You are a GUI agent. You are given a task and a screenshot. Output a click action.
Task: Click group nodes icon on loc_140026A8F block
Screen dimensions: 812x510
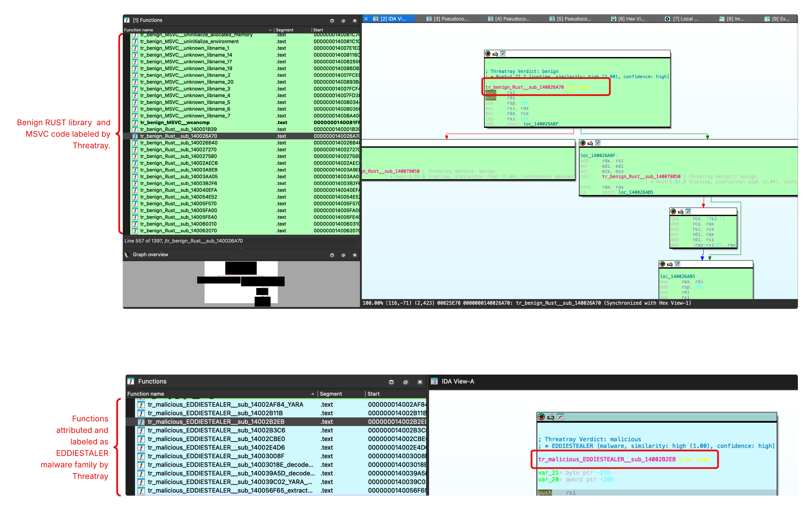[x=598, y=143]
